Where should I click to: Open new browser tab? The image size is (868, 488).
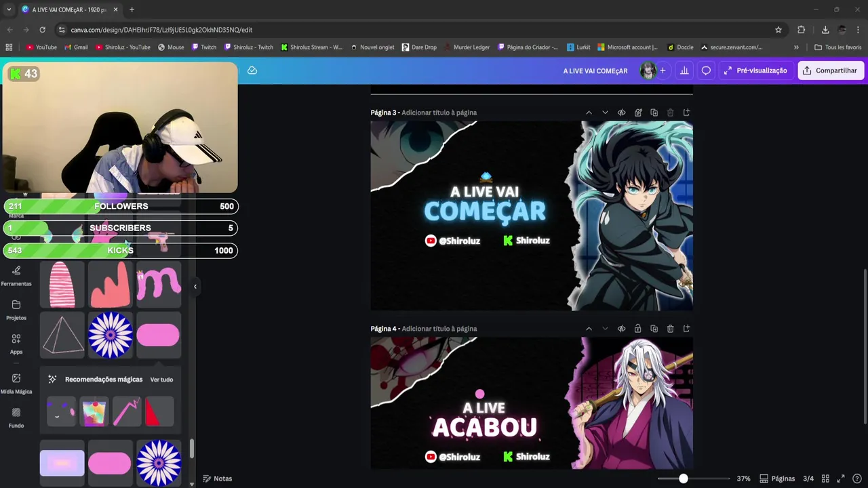(x=132, y=9)
